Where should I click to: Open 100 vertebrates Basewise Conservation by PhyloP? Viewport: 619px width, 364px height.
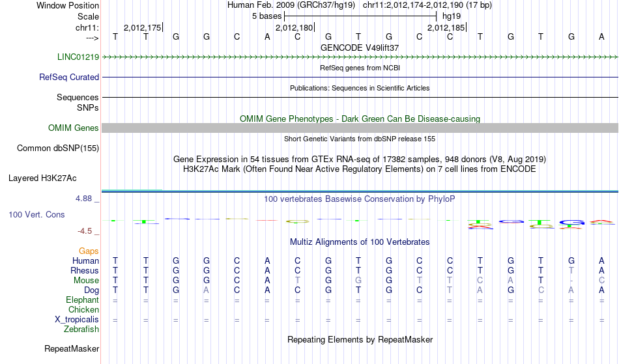(x=360, y=199)
